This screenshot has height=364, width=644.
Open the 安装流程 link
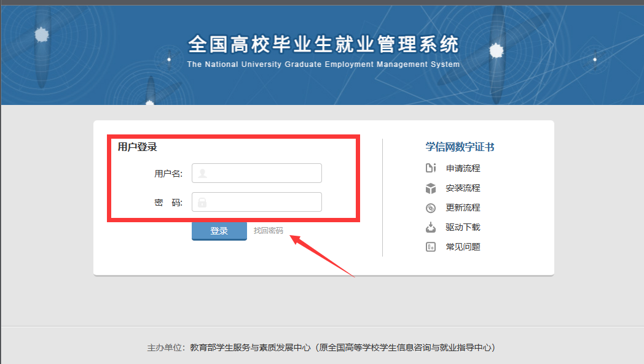point(463,188)
